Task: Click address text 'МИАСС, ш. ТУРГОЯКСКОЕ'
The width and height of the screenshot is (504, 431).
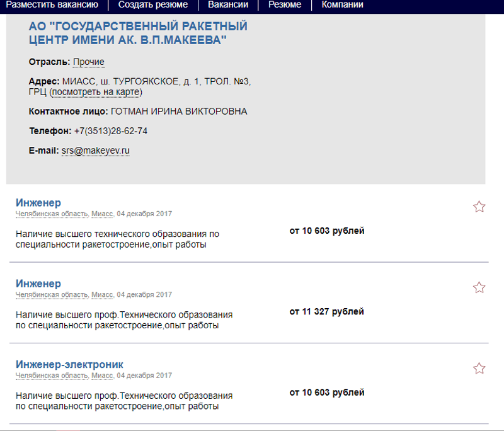Action: pos(121,82)
